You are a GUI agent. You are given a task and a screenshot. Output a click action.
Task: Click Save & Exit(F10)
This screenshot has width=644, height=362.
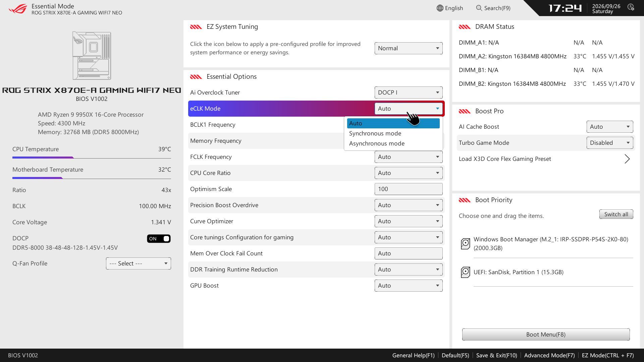pyautogui.click(x=497, y=355)
